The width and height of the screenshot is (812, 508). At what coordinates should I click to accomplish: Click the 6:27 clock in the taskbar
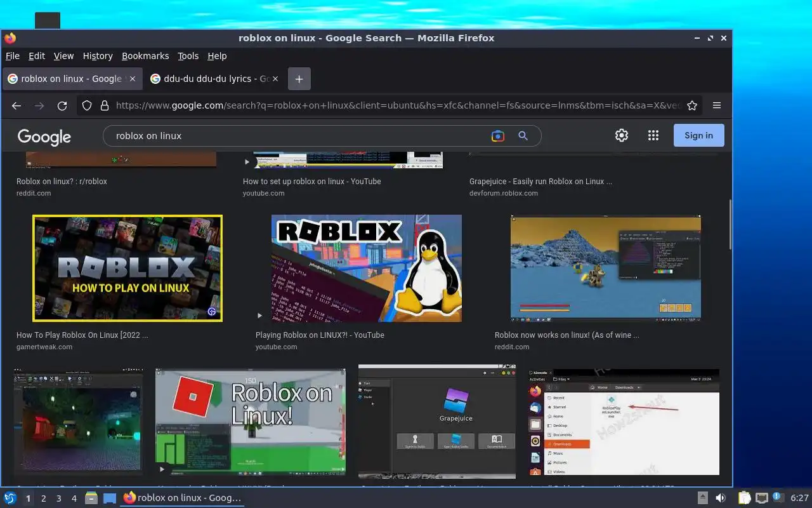tap(799, 498)
